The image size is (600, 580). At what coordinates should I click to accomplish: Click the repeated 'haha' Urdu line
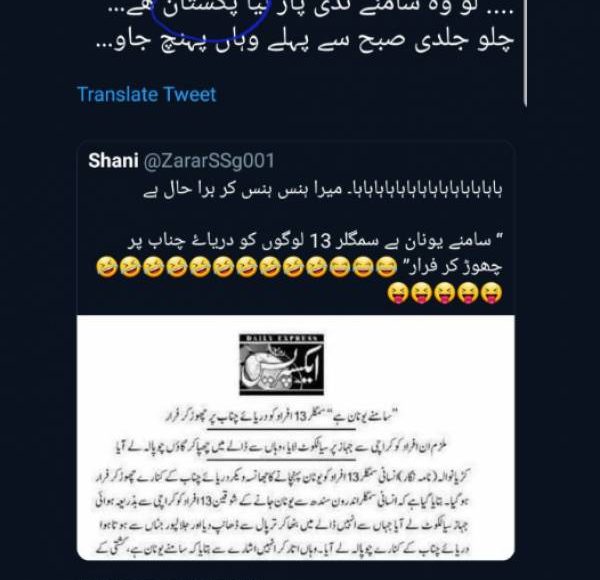pyautogui.click(x=323, y=190)
